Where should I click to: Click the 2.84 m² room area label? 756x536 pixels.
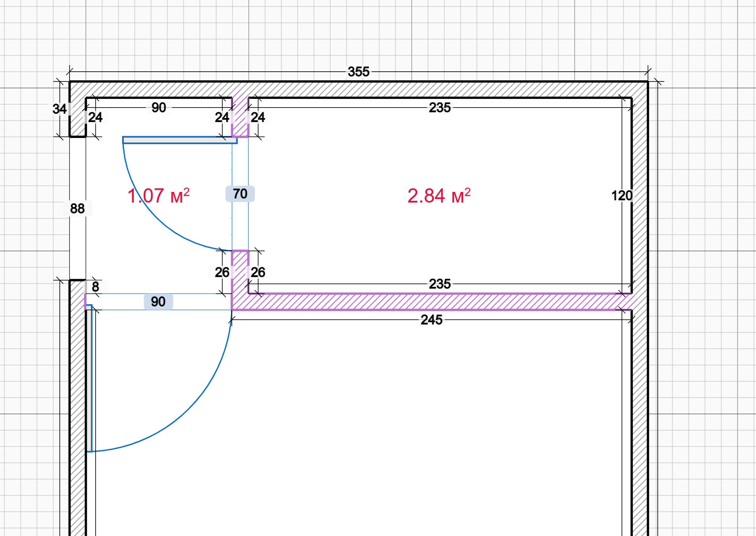point(439,196)
